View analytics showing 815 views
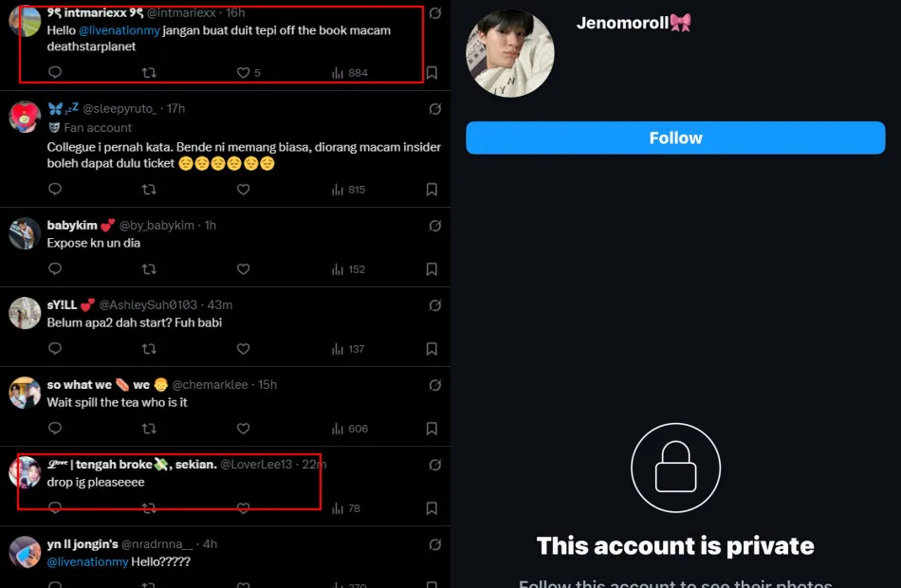 point(348,190)
